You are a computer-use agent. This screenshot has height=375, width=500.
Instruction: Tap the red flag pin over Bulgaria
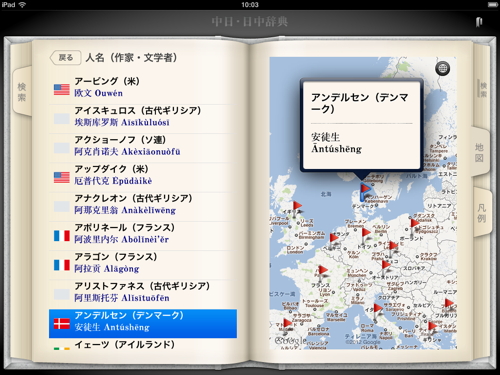pos(449,306)
